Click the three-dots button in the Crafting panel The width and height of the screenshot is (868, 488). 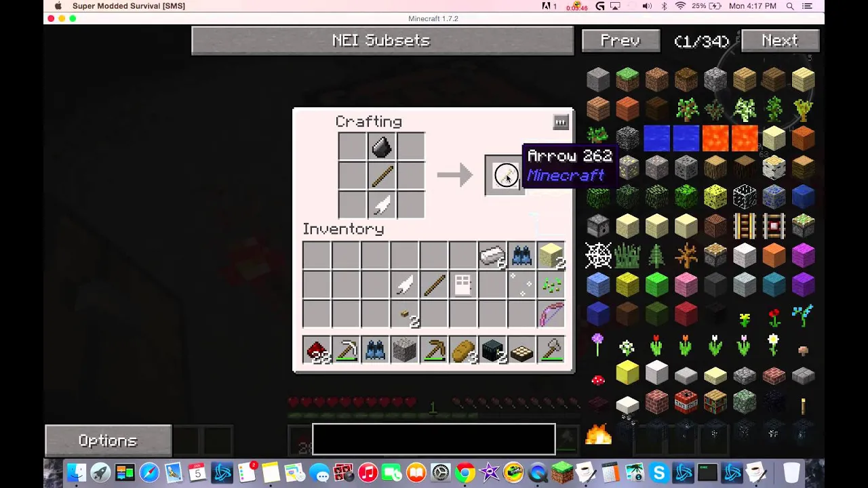click(560, 123)
